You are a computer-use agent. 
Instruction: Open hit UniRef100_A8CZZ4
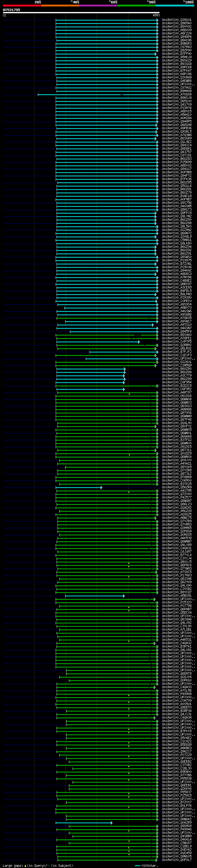point(176,33)
